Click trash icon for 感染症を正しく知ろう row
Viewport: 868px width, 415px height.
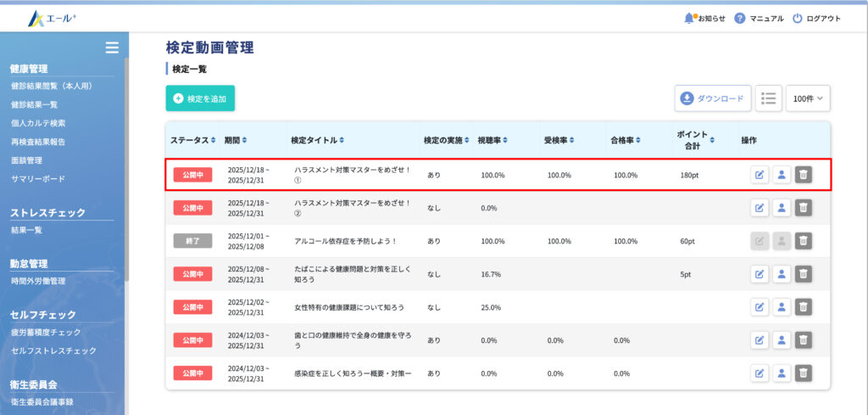(804, 373)
